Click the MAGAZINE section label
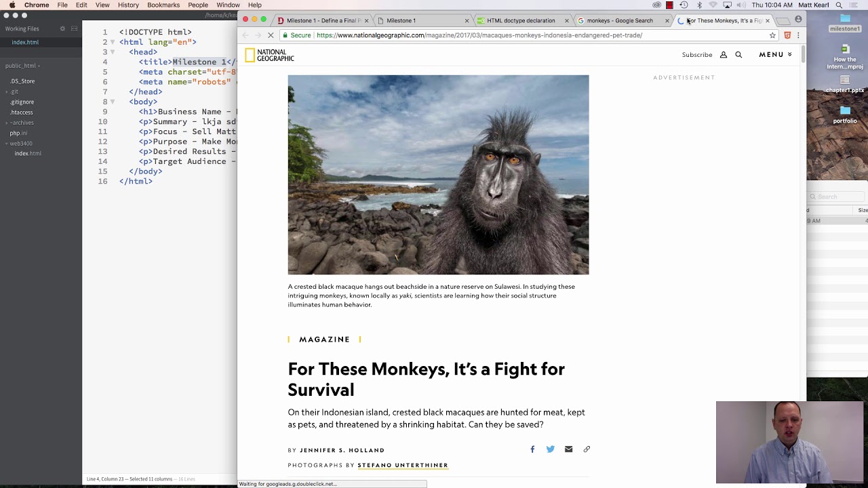868x488 pixels. pyautogui.click(x=324, y=339)
